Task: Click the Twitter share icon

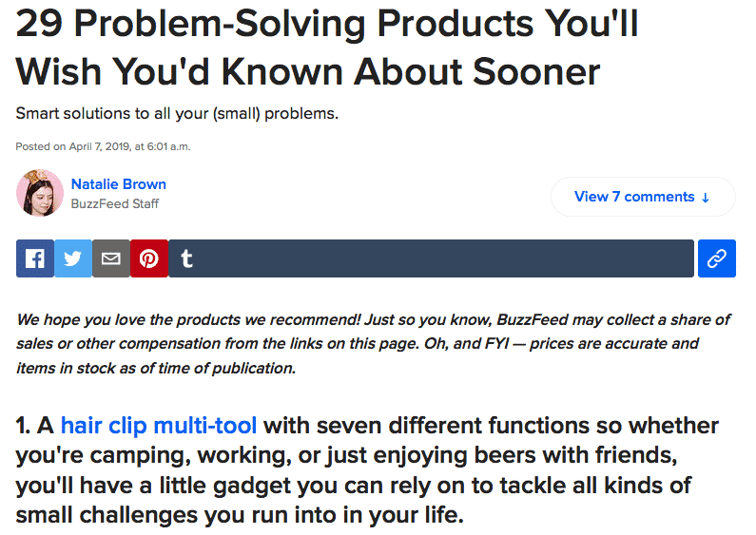Action: (73, 258)
